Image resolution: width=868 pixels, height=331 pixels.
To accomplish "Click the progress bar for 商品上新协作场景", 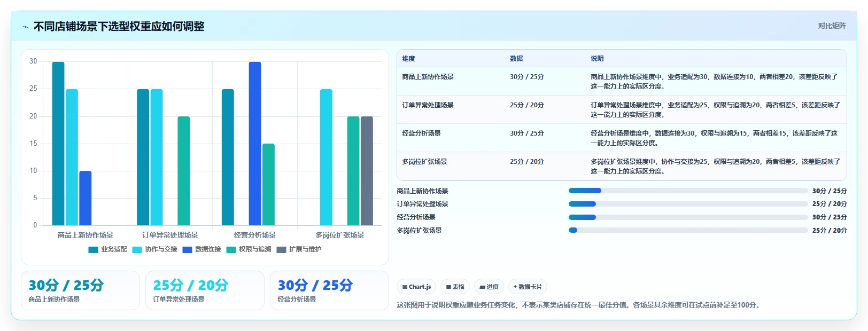I will (688, 191).
